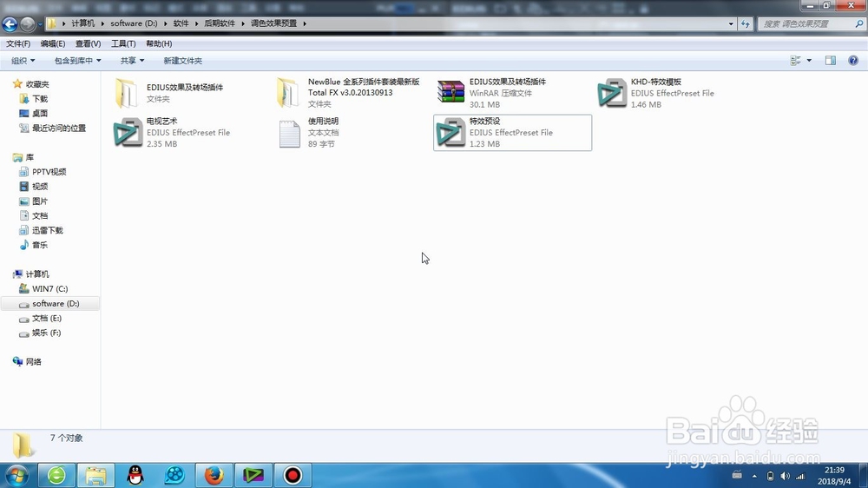Select the 电视艺术 EffectPreset file
Screen dimensions: 868x488
(172, 132)
